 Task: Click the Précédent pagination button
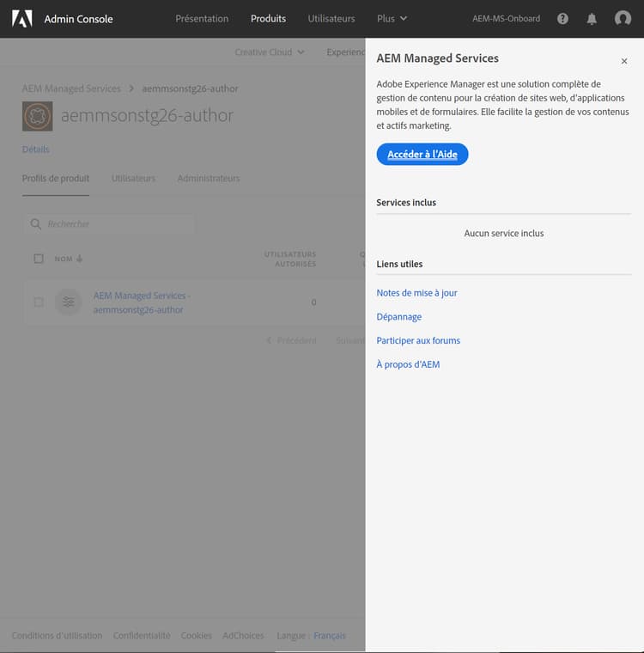pos(291,340)
